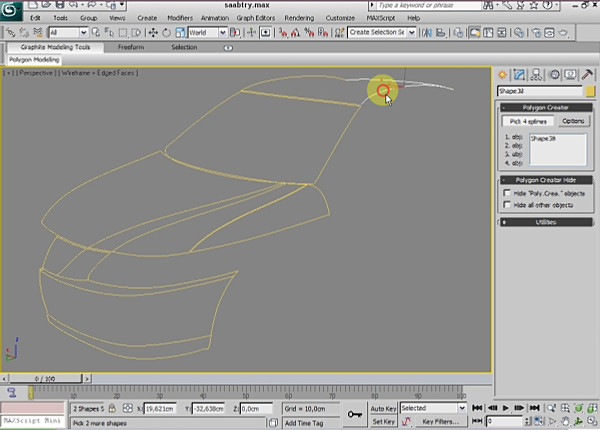Open the Utilities hammer panel tab

click(587, 75)
